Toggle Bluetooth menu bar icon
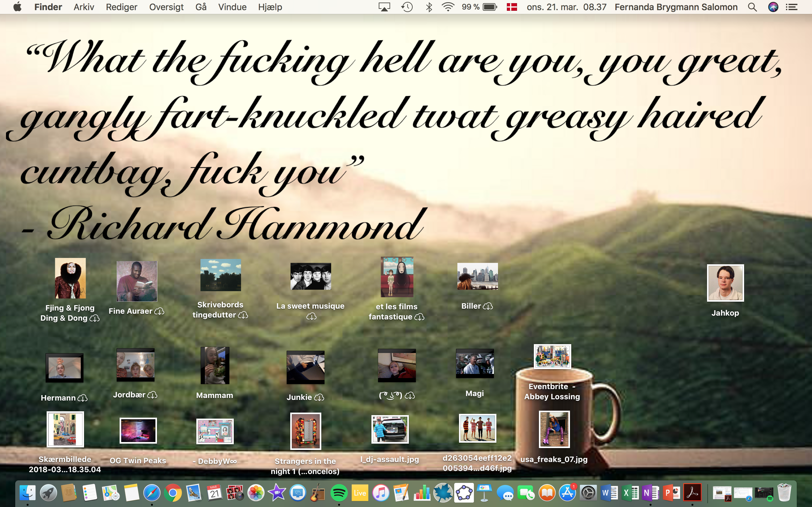This screenshot has width=812, height=507. click(429, 7)
